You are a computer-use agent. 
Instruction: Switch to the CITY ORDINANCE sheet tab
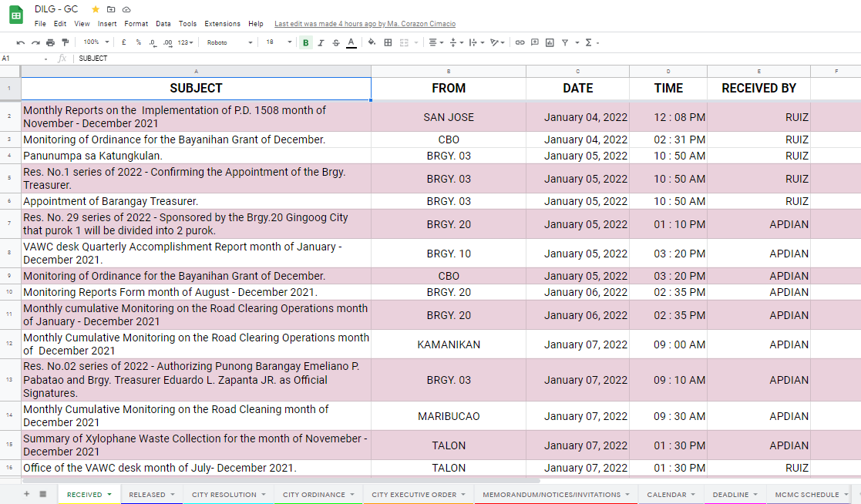click(x=314, y=495)
